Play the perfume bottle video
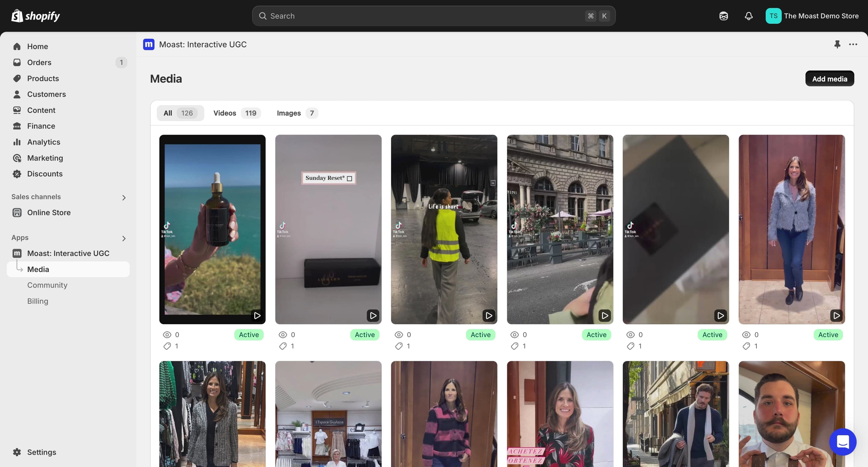 (x=257, y=316)
